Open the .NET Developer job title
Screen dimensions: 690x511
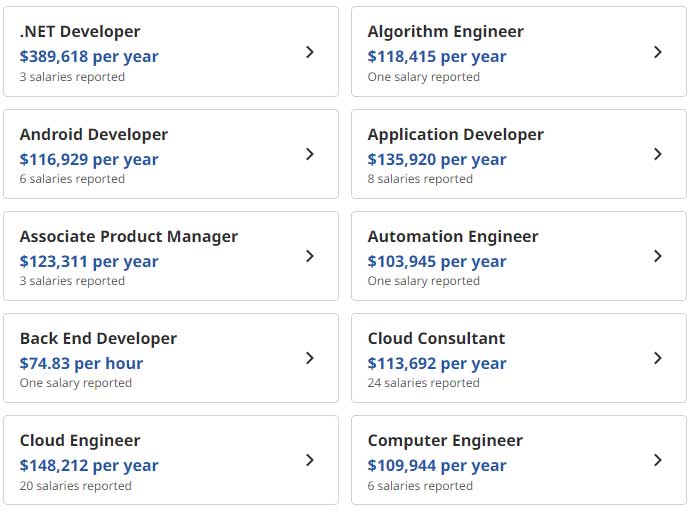coord(80,32)
